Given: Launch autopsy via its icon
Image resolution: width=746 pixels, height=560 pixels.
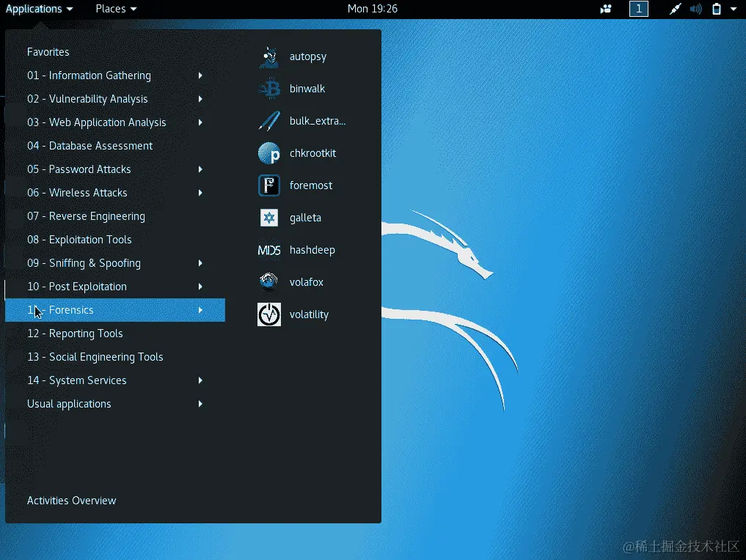Looking at the screenshot, I should click(268, 56).
